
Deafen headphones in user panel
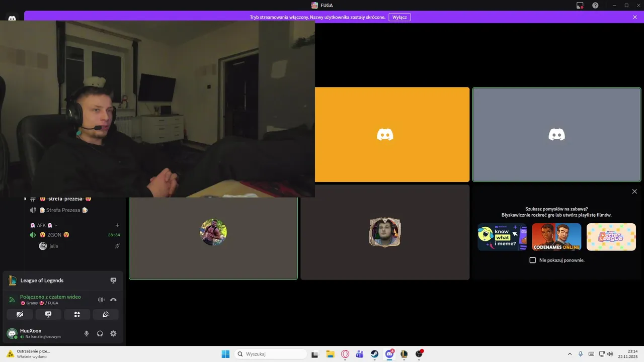pyautogui.click(x=100, y=333)
